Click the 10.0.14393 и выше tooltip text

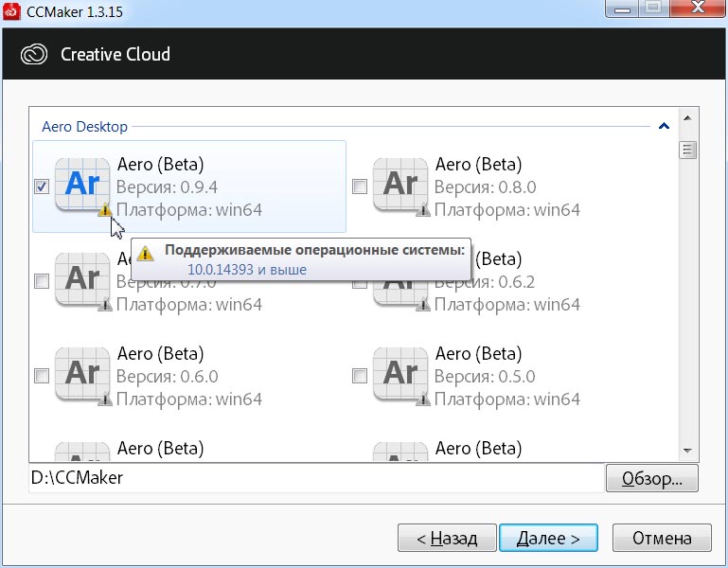(247, 270)
